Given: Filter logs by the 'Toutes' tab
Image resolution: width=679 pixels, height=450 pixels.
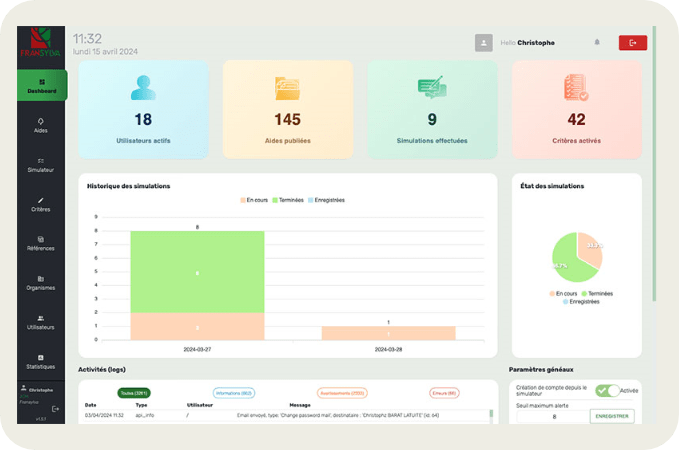Looking at the screenshot, I should pos(133,393).
